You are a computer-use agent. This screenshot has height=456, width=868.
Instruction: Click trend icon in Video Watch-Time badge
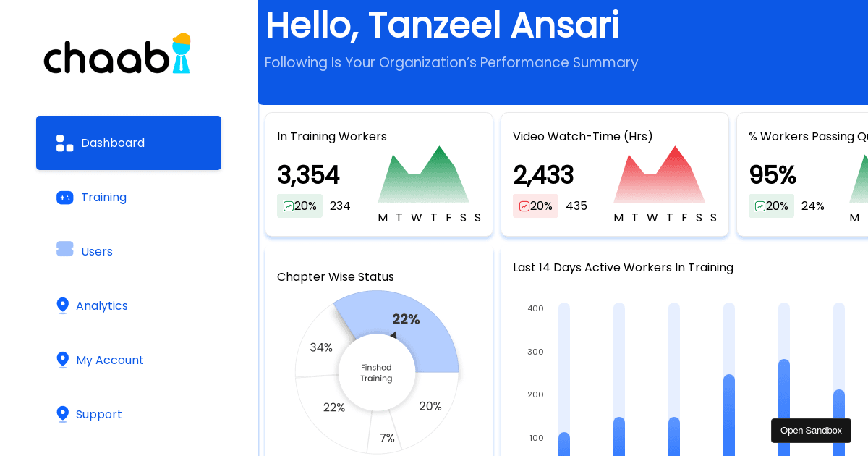point(524,206)
